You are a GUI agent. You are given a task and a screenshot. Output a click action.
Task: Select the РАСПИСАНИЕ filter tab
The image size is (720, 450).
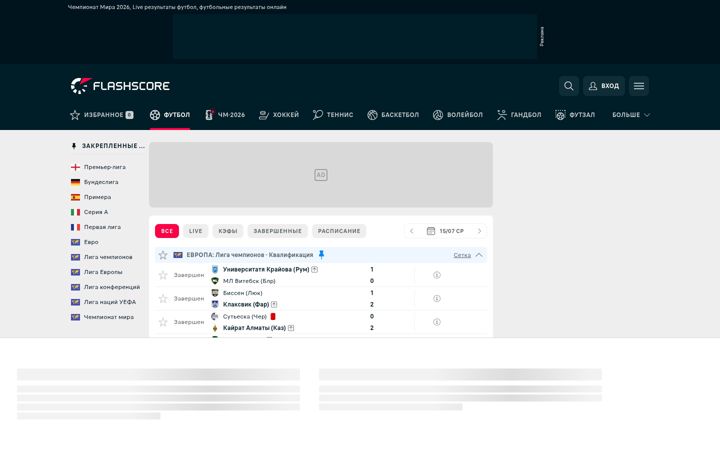tap(339, 231)
